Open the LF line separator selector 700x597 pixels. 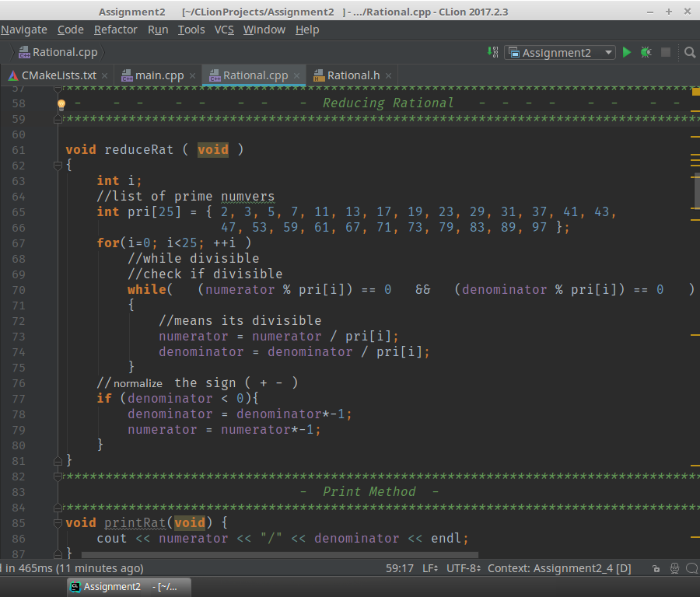pos(430,568)
